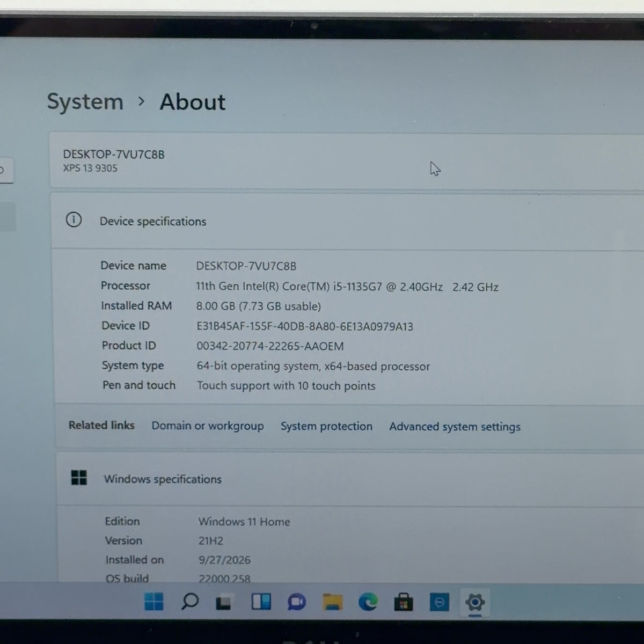Open Microsoft Store from the taskbar

coord(403,602)
